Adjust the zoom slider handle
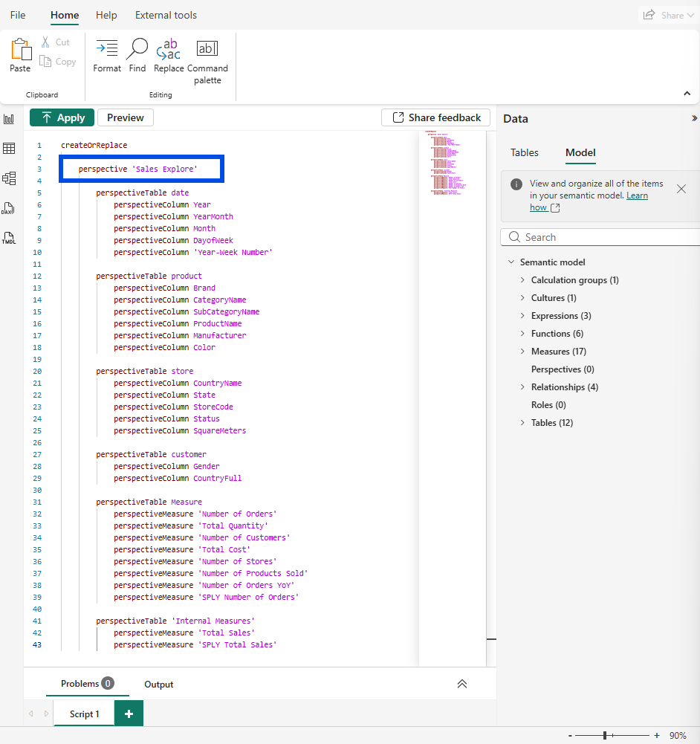The width and height of the screenshot is (700, 744). tap(605, 736)
